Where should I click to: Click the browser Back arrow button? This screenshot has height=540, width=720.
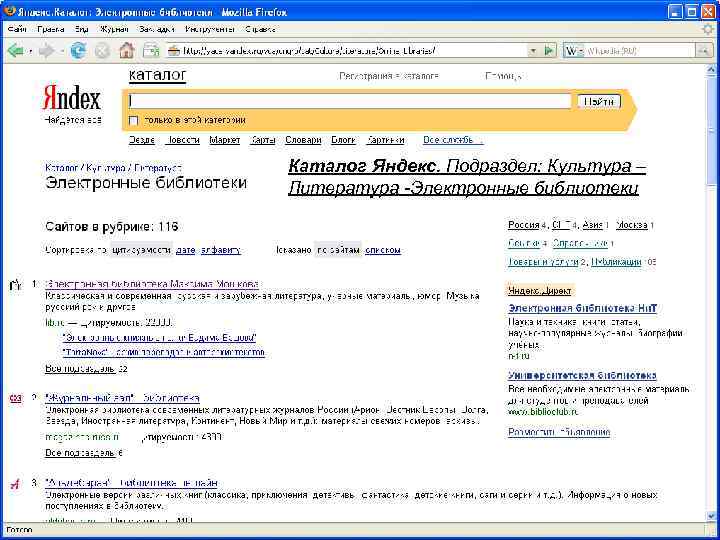click(16, 51)
